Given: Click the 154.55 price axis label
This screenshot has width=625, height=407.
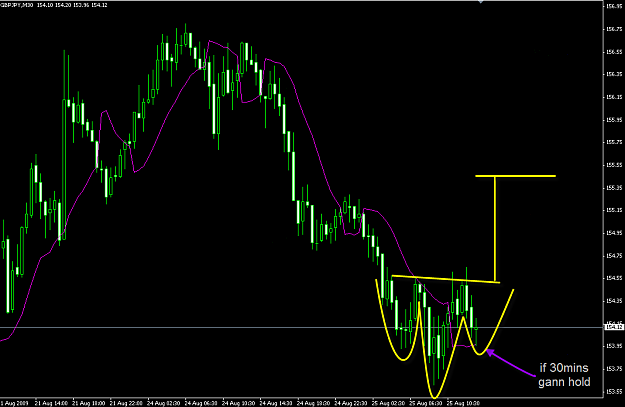Looking at the screenshot, I should click(x=614, y=278).
